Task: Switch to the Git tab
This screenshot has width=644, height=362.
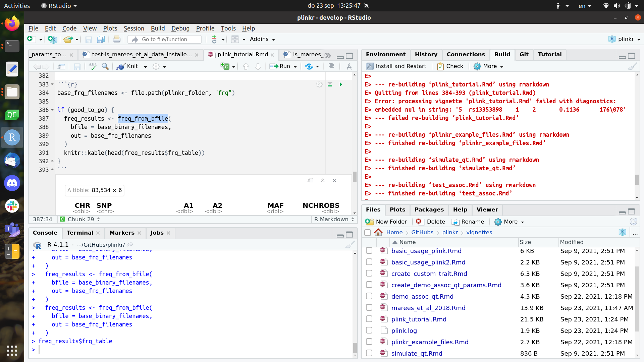Action: (524, 54)
